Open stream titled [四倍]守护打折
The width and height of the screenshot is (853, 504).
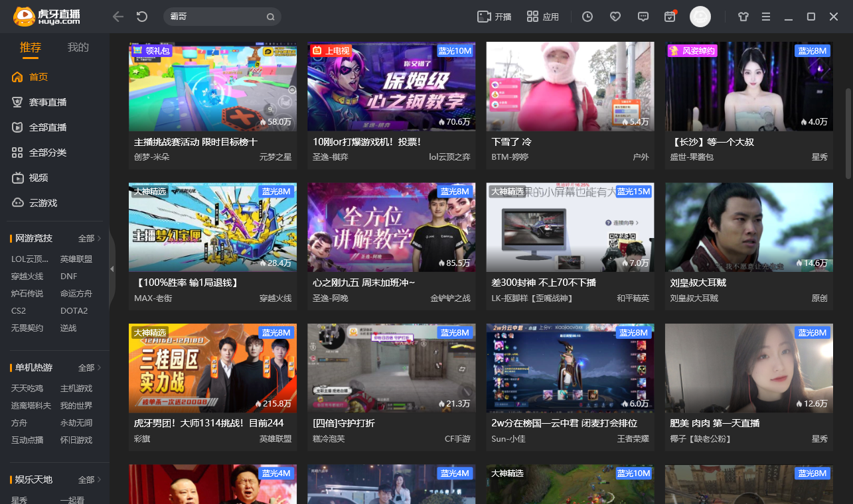point(344,423)
